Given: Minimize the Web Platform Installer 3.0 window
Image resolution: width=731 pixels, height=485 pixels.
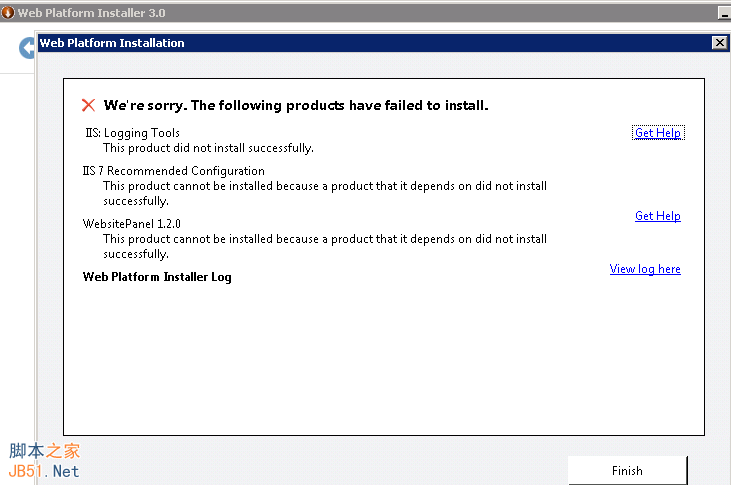Looking at the screenshot, I should (x=723, y=13).
